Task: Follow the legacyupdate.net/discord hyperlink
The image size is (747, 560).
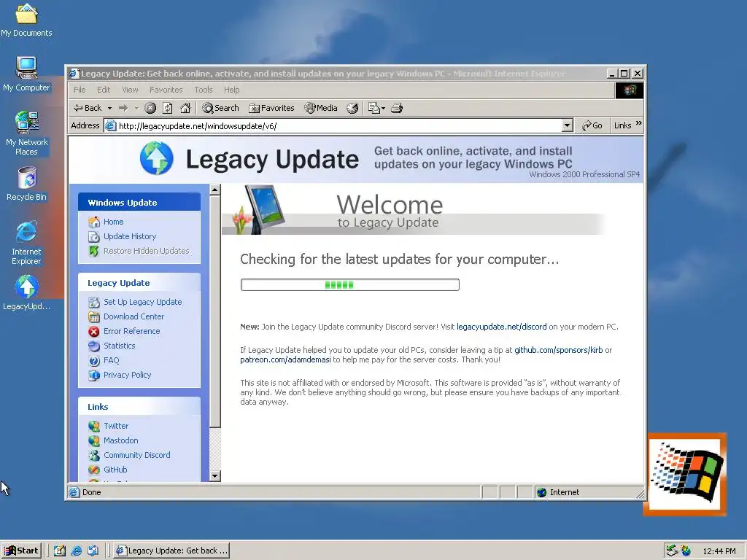Action: coord(502,327)
